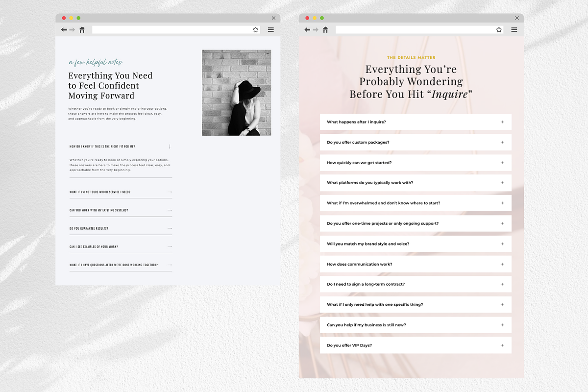Expand arrow for 'Can you work with my existing systems'
The height and width of the screenshot is (392, 588).
(x=170, y=210)
